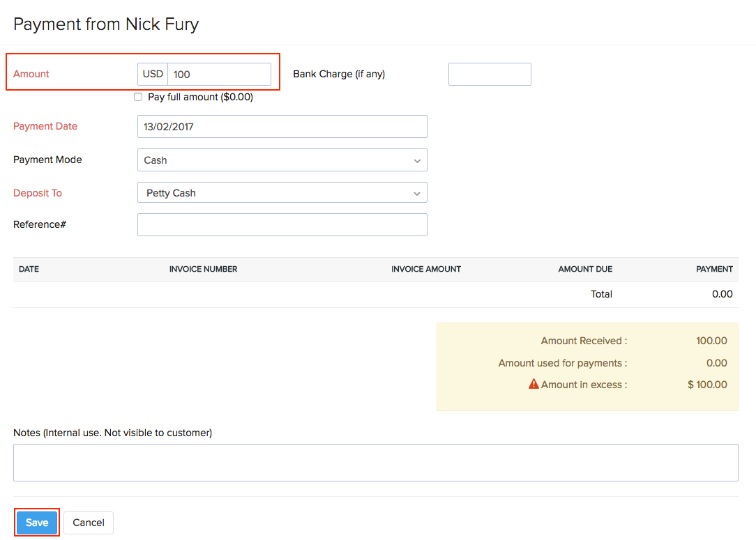Save the payment with the Save button

[37, 523]
